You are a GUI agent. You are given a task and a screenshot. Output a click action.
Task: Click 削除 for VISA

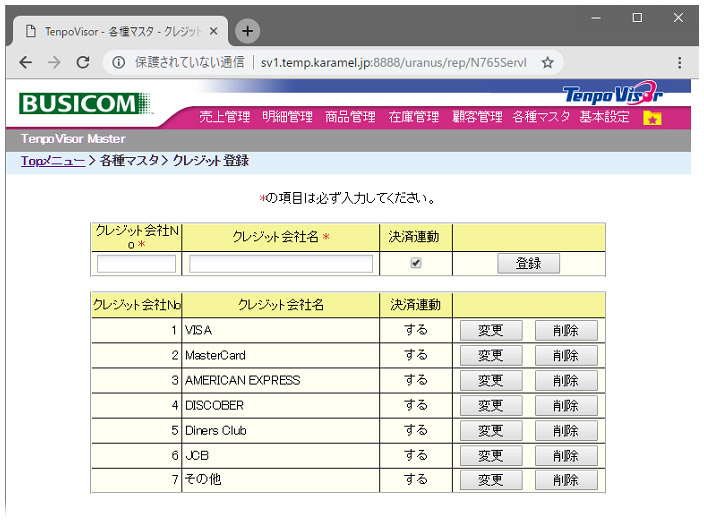click(566, 331)
